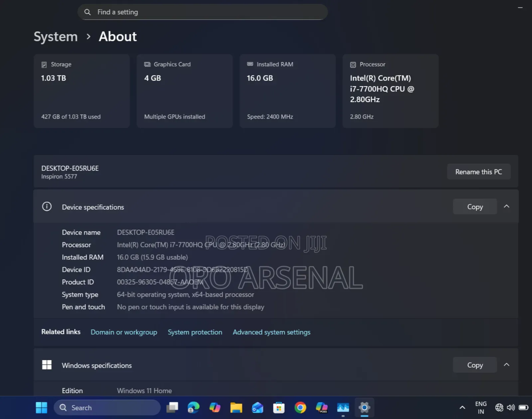Open the Graphics Card card
Viewport: 532px width, 419px height.
(185, 91)
